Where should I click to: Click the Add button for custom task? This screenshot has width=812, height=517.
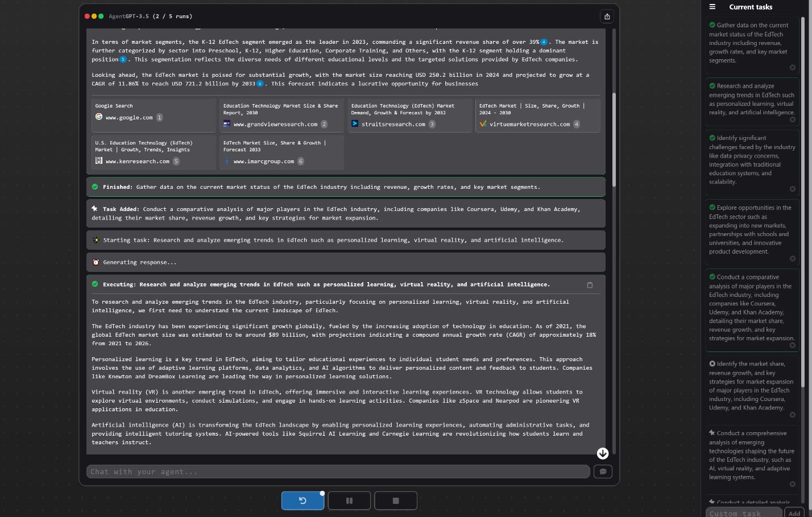pyautogui.click(x=794, y=512)
